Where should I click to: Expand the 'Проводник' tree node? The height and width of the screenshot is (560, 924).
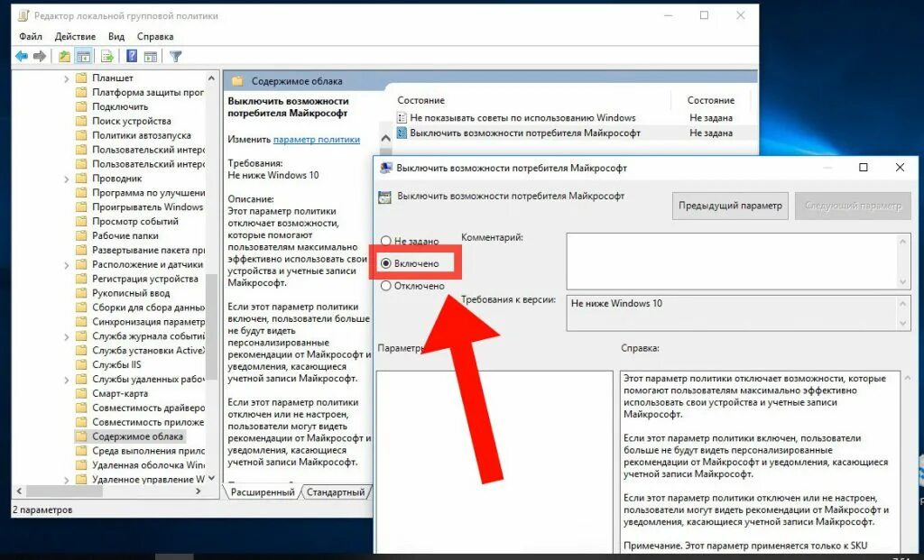67,179
